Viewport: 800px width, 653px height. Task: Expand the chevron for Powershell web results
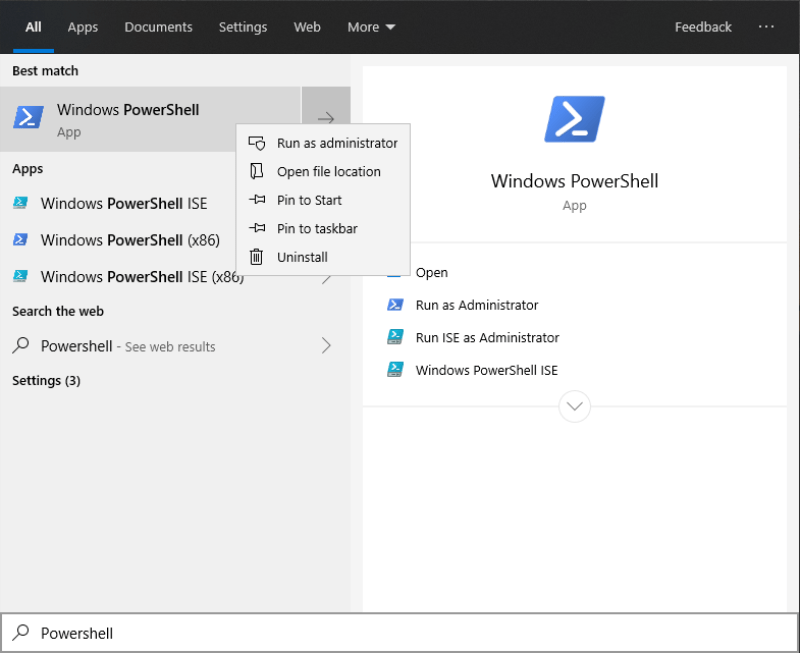tap(326, 346)
